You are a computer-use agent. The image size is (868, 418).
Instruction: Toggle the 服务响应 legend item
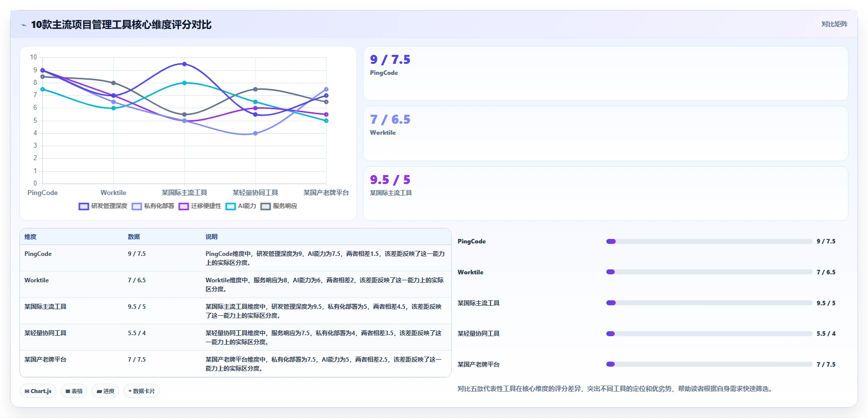coord(279,206)
